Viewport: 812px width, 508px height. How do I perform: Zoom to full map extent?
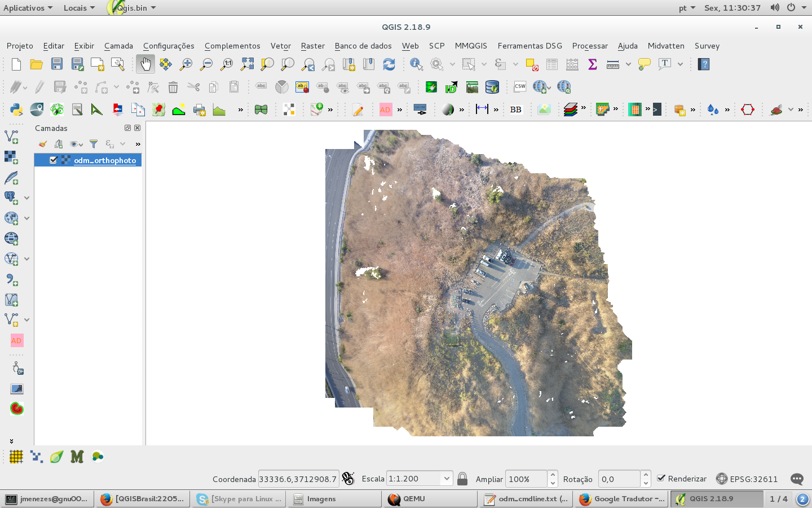[x=246, y=64]
